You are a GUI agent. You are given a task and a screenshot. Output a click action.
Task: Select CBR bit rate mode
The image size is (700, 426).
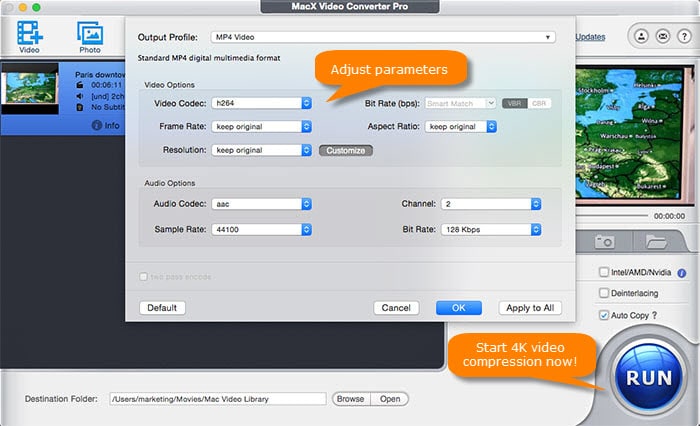(x=539, y=103)
